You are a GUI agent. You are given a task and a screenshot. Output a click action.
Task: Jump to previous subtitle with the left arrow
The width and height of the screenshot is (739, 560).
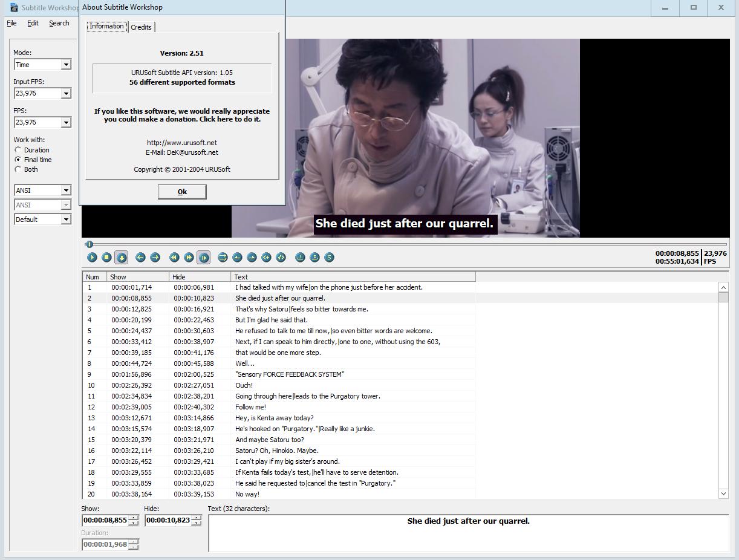(140, 258)
